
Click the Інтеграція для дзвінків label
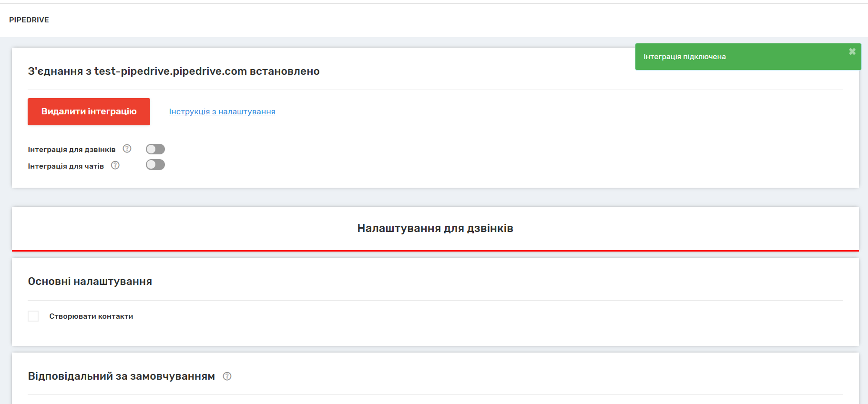71,150
